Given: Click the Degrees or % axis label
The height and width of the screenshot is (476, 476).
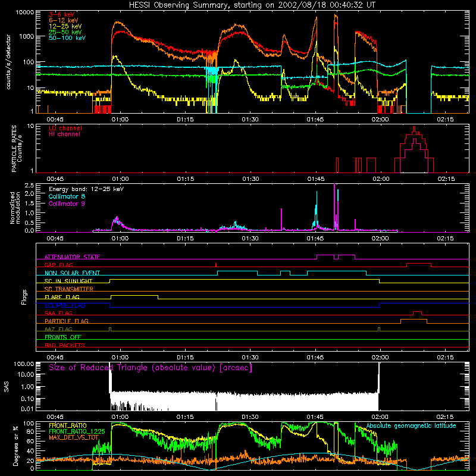Looking at the screenshot, I should coord(15,446).
